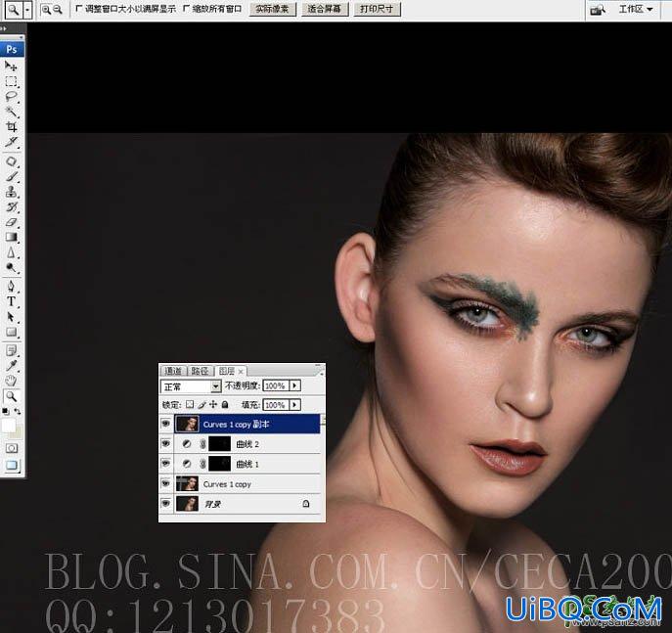This screenshot has width=672, height=633.
Task: Select the Rectangular Marquee tool
Action: pos(11,81)
